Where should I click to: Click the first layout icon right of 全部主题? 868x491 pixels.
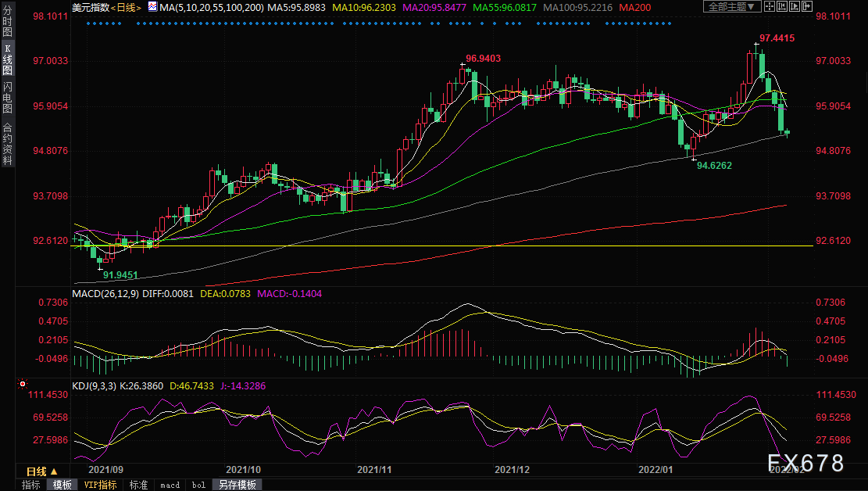(770, 7)
